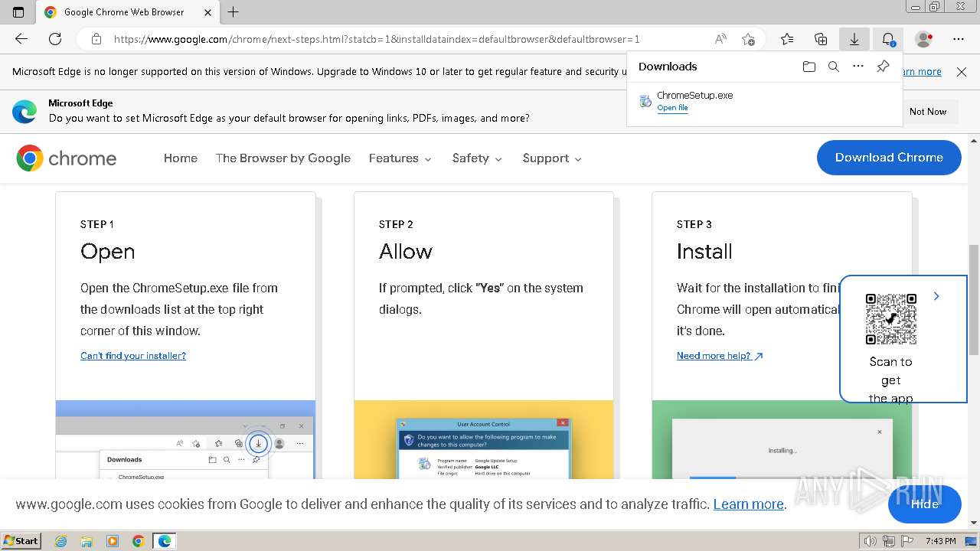Click the Edge icon in the taskbar

165,541
